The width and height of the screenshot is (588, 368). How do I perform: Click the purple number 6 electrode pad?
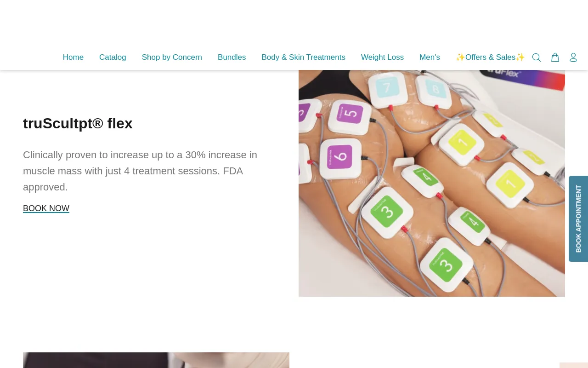[339, 156]
